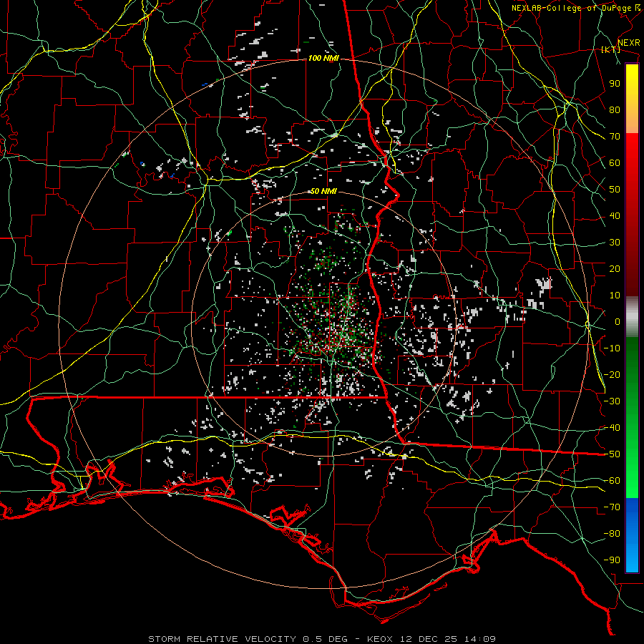Click the "12 DEC 25" date in the caption
Screen dimensions: 644x644
coord(429,639)
